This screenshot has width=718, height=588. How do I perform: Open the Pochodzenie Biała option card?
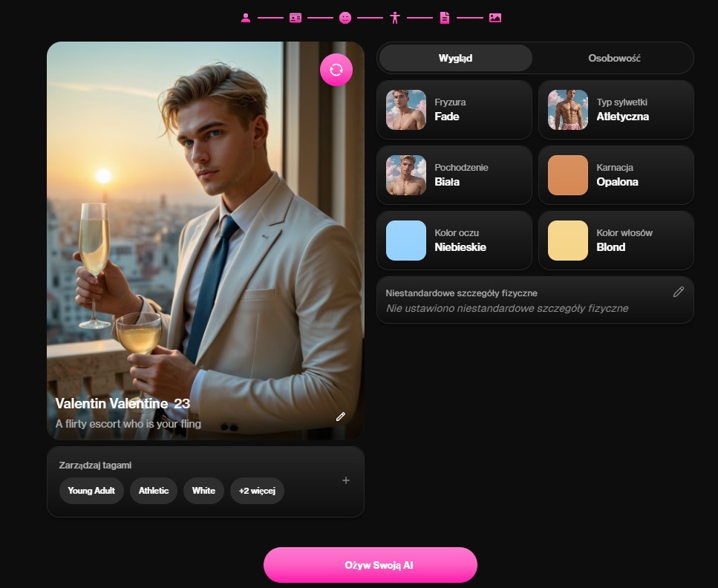pyautogui.click(x=454, y=175)
